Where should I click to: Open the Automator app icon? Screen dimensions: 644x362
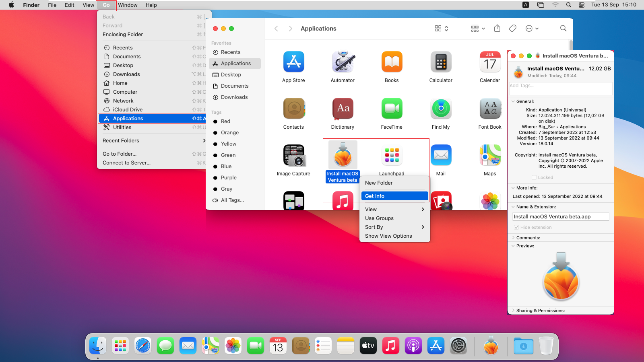(343, 62)
